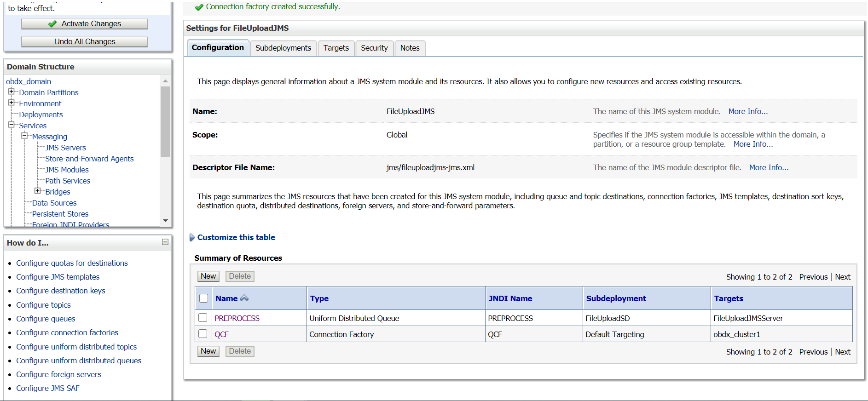Click the Domain Structure scrollbar thumb
The image size is (868, 401).
(x=165, y=121)
